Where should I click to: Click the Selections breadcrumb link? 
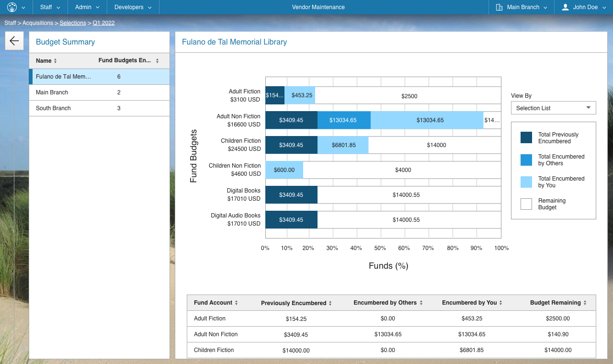[73, 23]
